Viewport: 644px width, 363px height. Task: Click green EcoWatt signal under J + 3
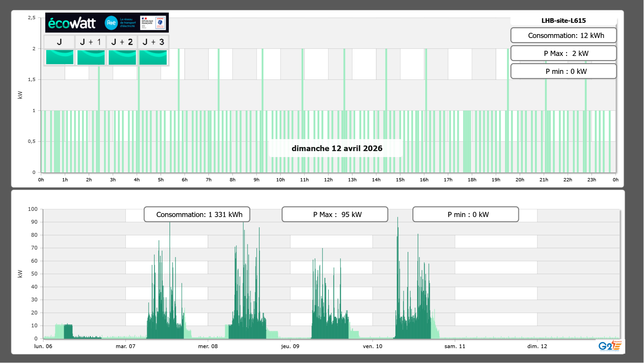click(x=153, y=57)
